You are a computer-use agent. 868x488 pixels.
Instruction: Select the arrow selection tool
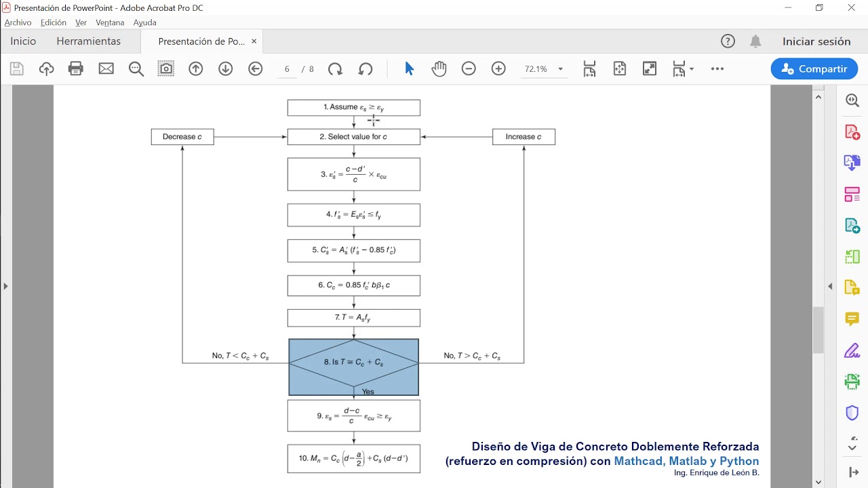[x=409, y=68]
